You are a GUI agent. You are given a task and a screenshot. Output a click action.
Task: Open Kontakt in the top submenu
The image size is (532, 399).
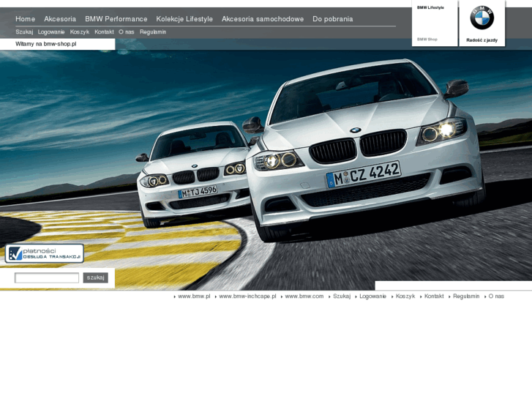click(x=104, y=32)
